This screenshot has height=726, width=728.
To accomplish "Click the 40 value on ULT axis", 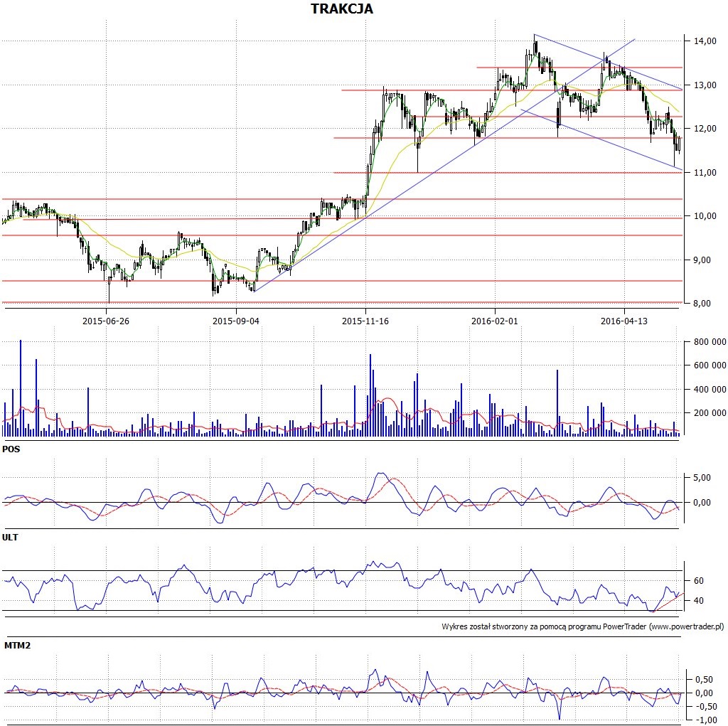I will [x=699, y=601].
